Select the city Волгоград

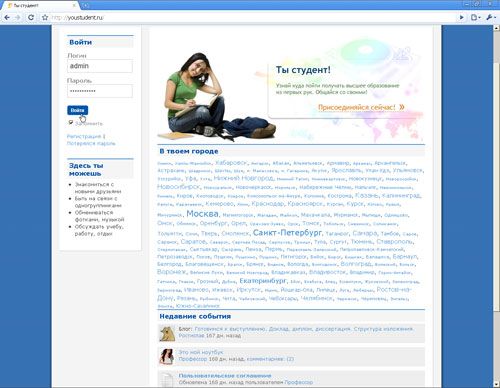pyautogui.click(x=356, y=264)
